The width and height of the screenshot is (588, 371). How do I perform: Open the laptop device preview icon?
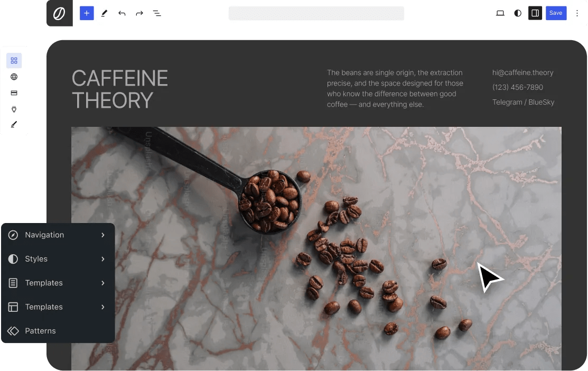click(500, 13)
